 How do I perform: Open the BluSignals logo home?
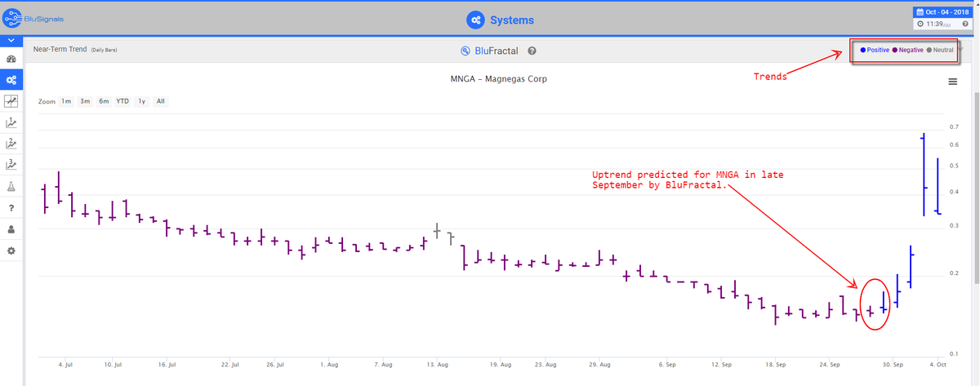(33, 19)
